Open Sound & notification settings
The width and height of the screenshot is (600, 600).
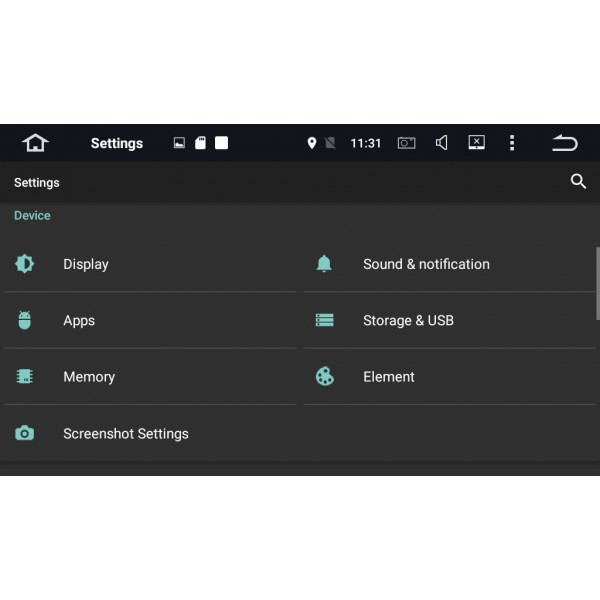[x=426, y=264]
